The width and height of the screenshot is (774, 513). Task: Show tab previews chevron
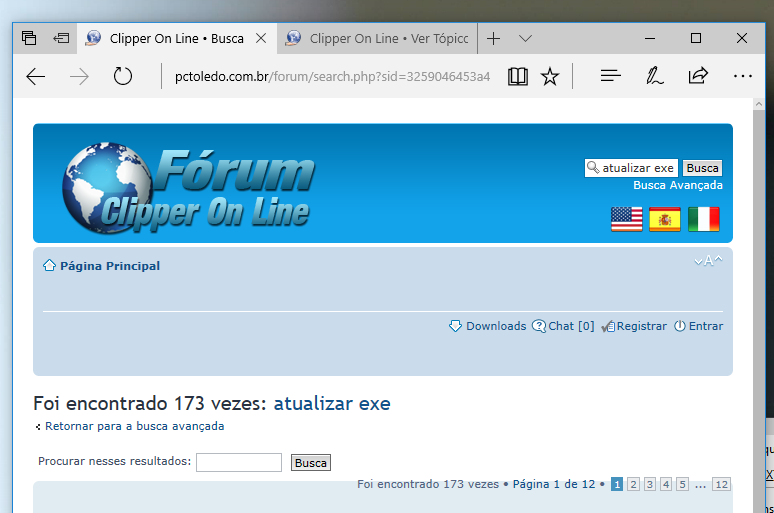[x=525, y=38]
